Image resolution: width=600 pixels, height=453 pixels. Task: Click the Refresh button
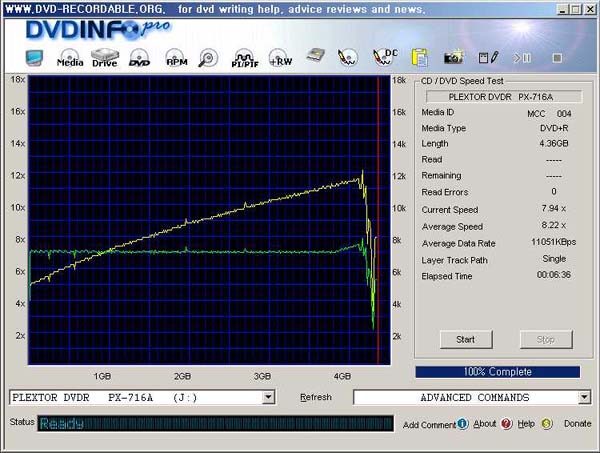(x=316, y=398)
